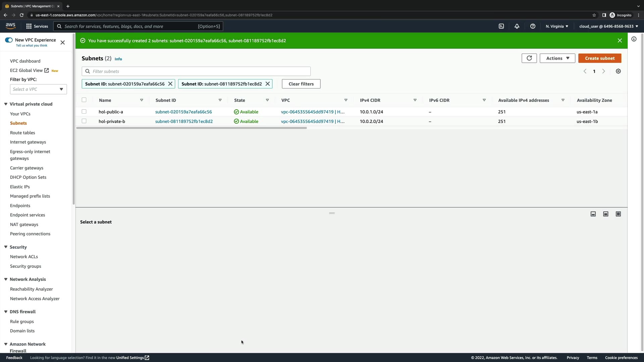
Task: Open the AWS CloudShell icon
Action: point(501,26)
